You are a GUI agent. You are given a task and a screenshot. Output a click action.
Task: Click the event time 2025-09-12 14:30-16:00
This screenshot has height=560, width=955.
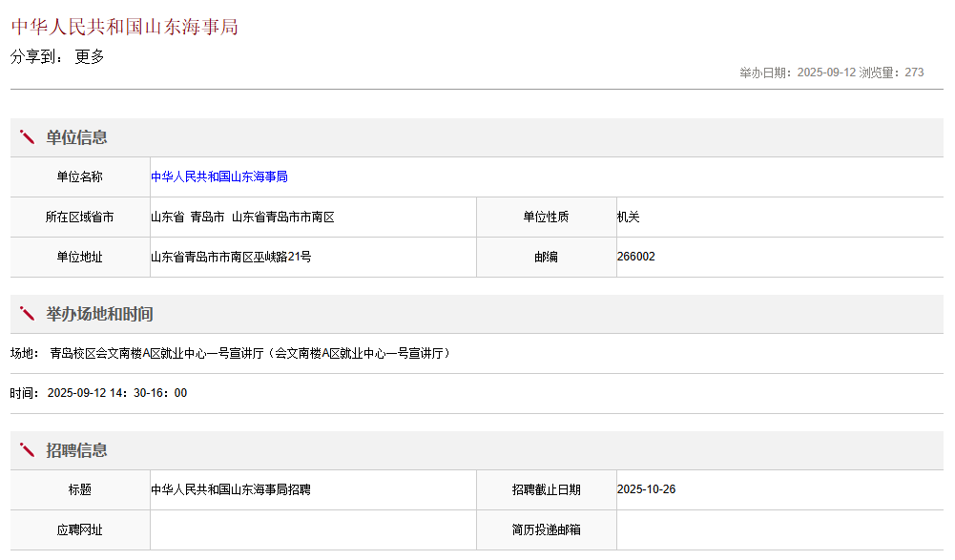pos(116,393)
